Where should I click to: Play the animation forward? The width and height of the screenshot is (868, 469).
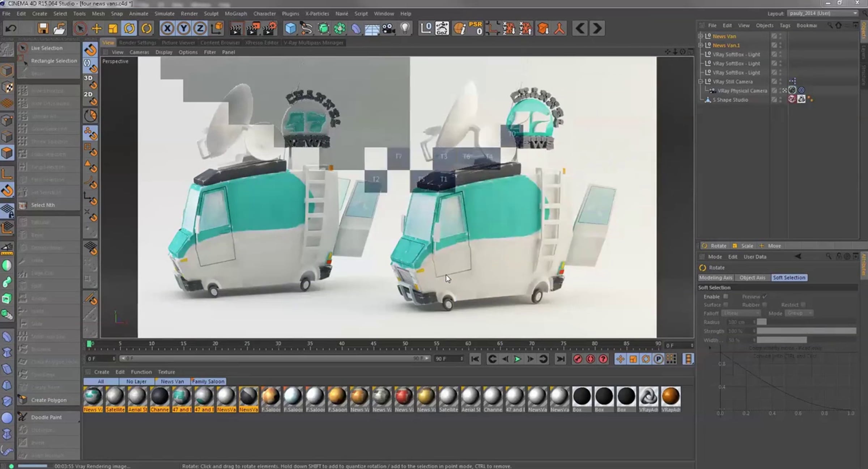(518, 359)
